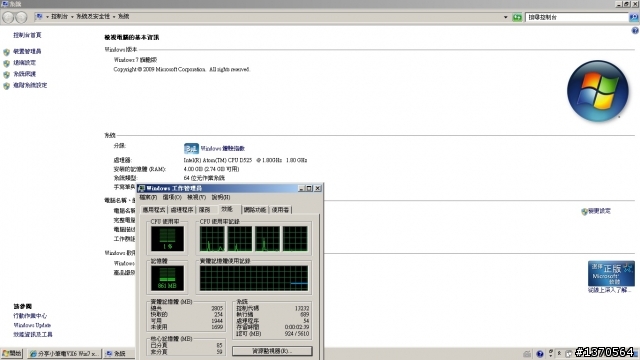
Task: Click the Task Manager title bar icon
Action: click(142, 188)
